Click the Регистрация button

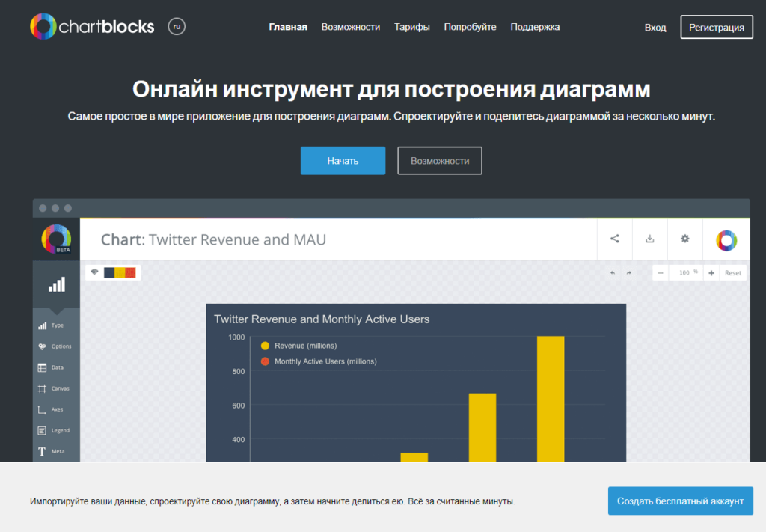716,27
